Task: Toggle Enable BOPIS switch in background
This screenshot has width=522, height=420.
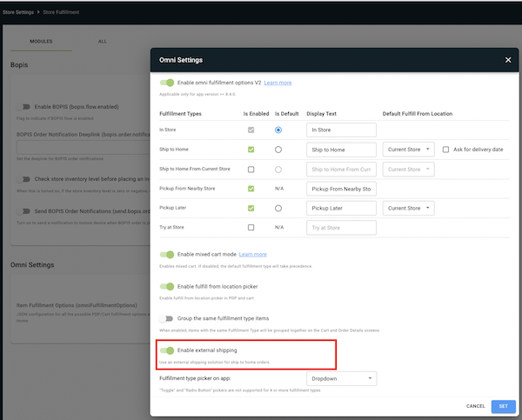Action: pos(23,107)
